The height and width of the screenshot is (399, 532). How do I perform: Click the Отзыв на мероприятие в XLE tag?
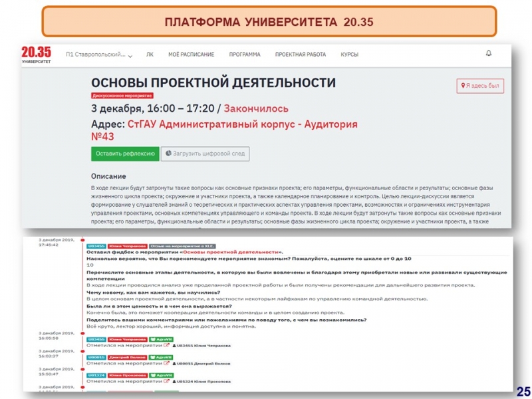tap(182, 246)
